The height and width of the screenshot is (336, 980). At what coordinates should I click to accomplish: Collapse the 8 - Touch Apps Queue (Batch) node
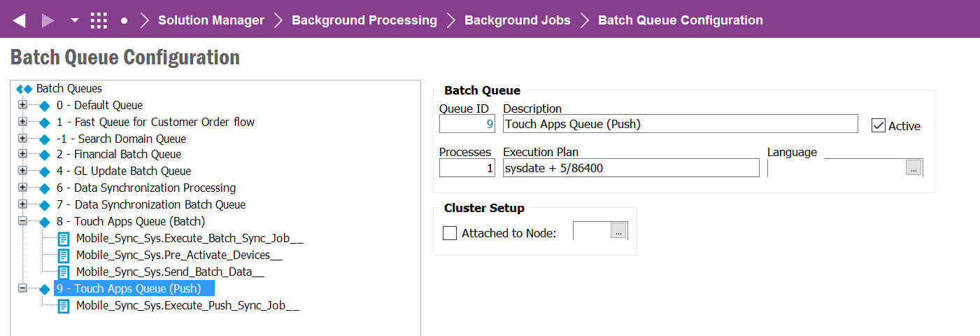coord(23,221)
